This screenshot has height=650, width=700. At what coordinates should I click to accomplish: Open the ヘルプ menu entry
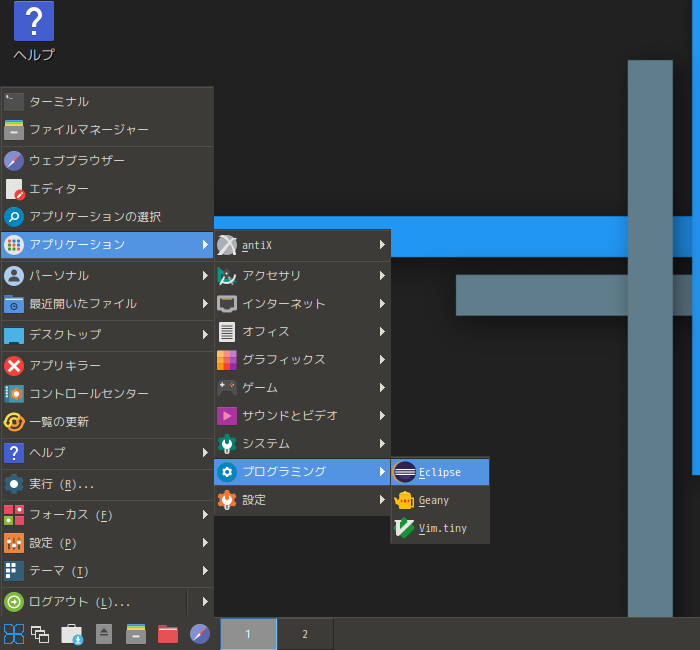(107, 453)
